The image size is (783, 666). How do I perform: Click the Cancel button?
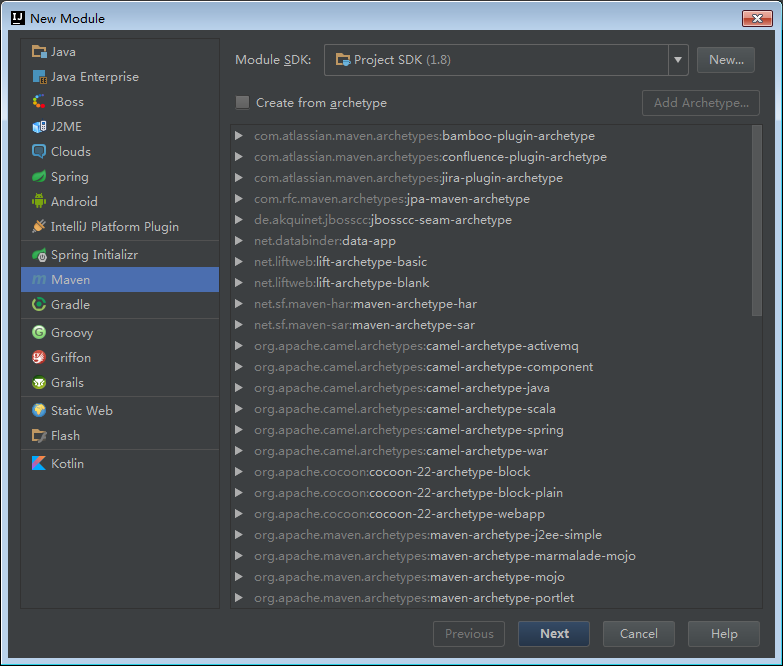click(x=639, y=634)
